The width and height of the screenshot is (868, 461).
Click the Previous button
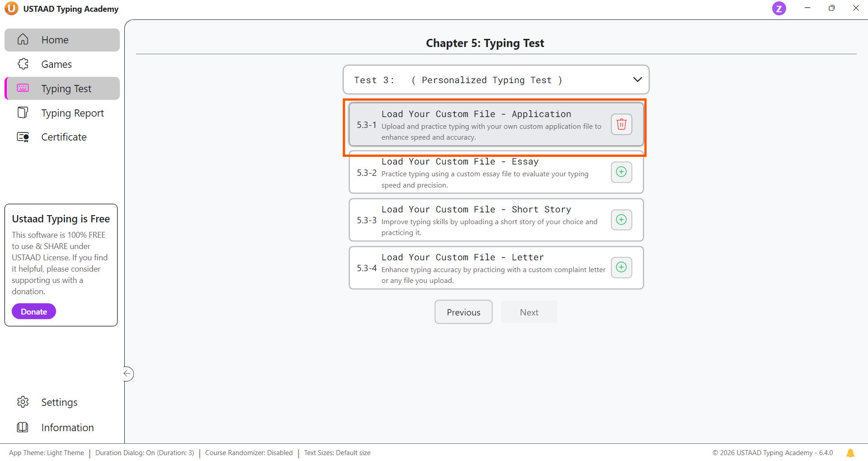(x=463, y=312)
